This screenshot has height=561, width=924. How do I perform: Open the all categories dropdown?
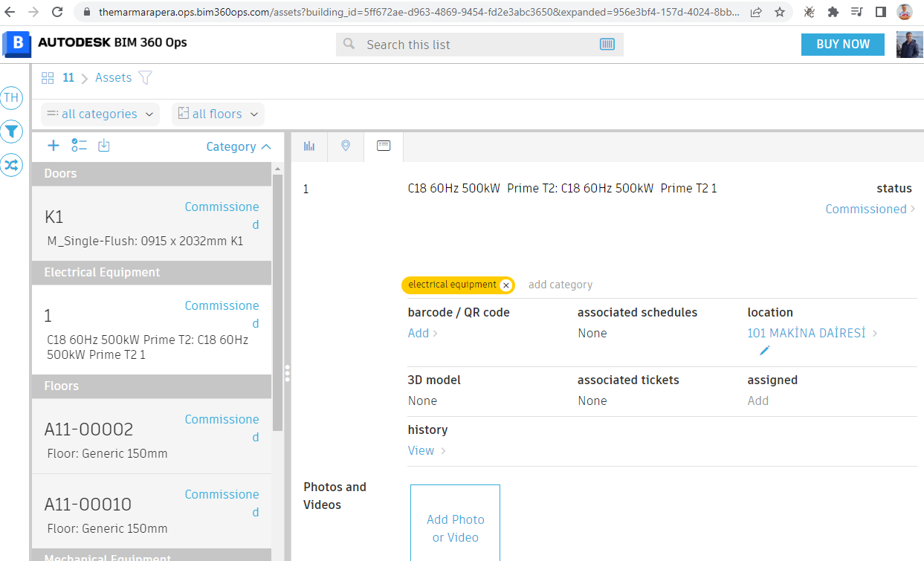point(100,114)
